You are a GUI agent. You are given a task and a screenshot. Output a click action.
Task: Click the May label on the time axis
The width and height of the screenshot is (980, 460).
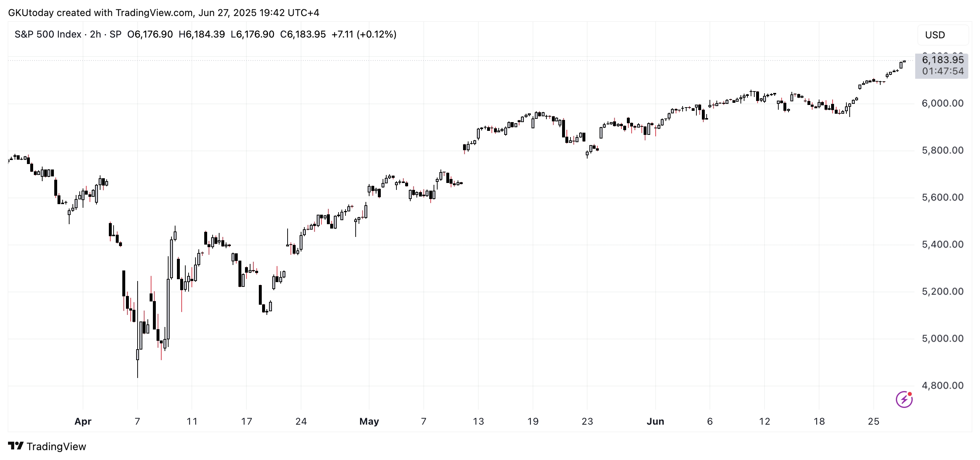click(369, 421)
